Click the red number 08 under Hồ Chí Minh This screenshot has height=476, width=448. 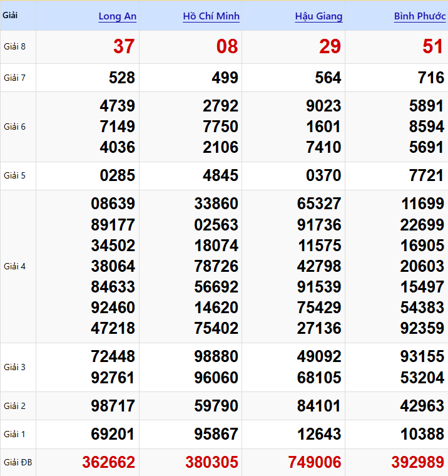point(227,46)
